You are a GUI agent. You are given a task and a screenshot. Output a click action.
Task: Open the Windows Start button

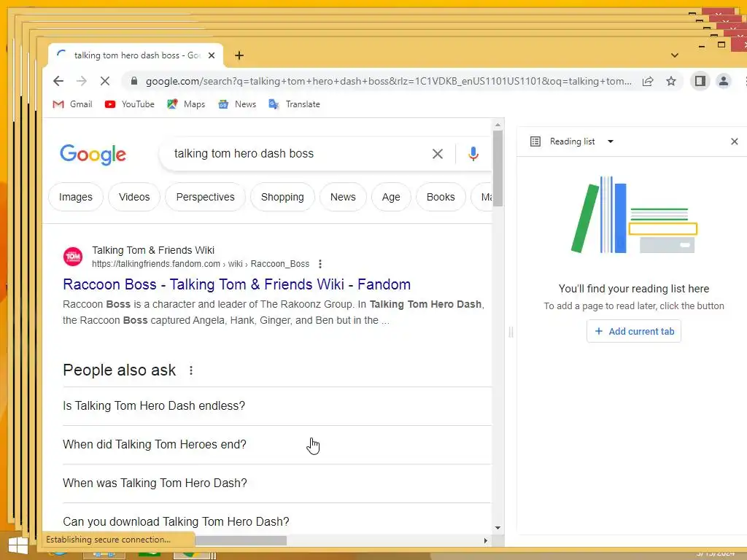[x=18, y=547]
